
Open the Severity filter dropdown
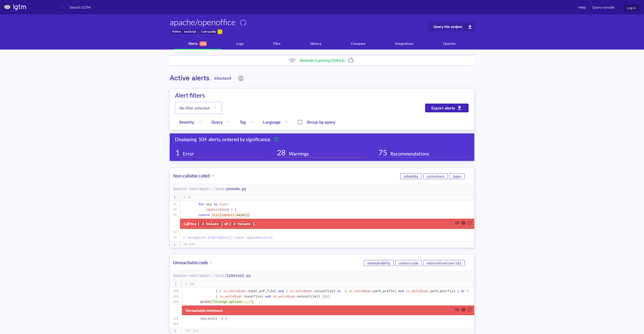190,122
